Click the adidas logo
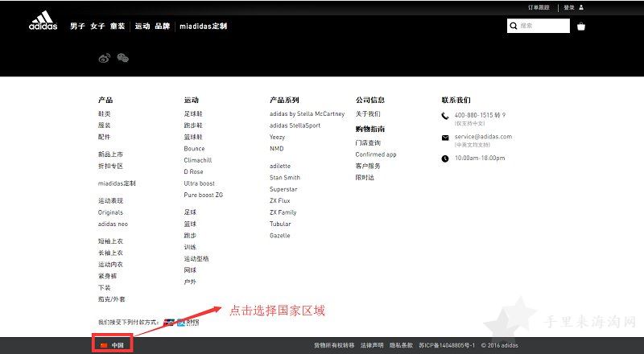This screenshot has width=644, height=354. (43, 21)
